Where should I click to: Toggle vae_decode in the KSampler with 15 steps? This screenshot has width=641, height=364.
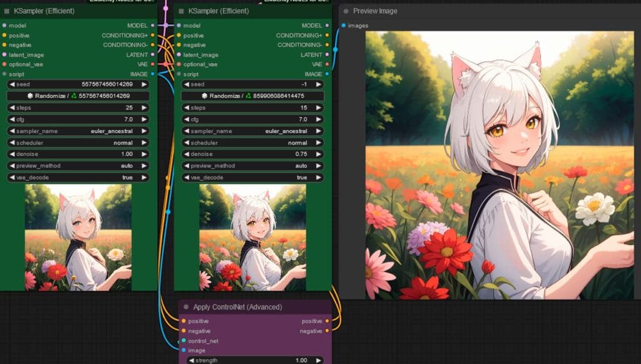point(252,178)
